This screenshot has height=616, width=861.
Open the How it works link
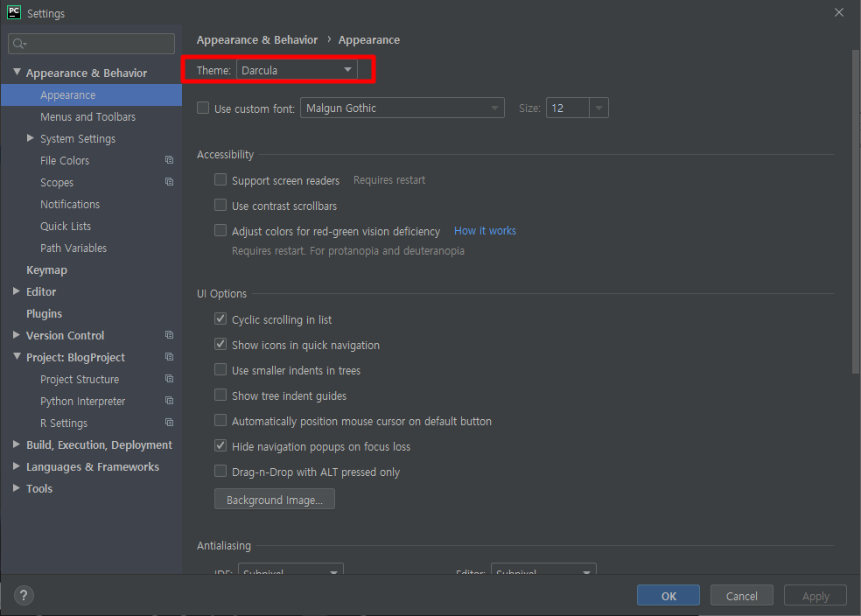coord(485,231)
